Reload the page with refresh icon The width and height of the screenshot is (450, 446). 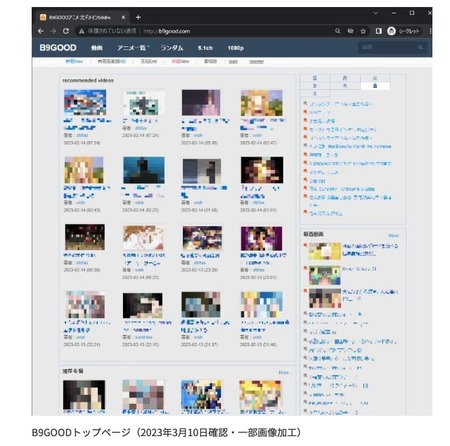click(x=66, y=31)
